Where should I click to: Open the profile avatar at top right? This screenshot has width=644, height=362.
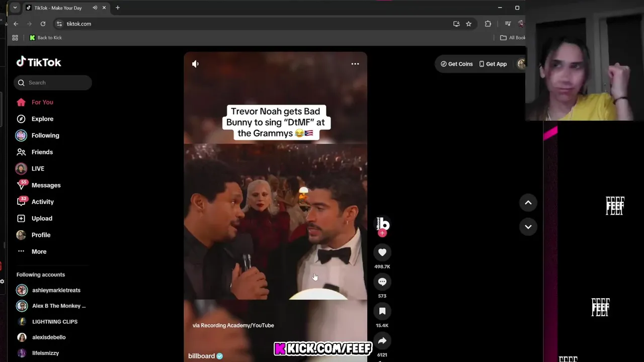(521, 64)
